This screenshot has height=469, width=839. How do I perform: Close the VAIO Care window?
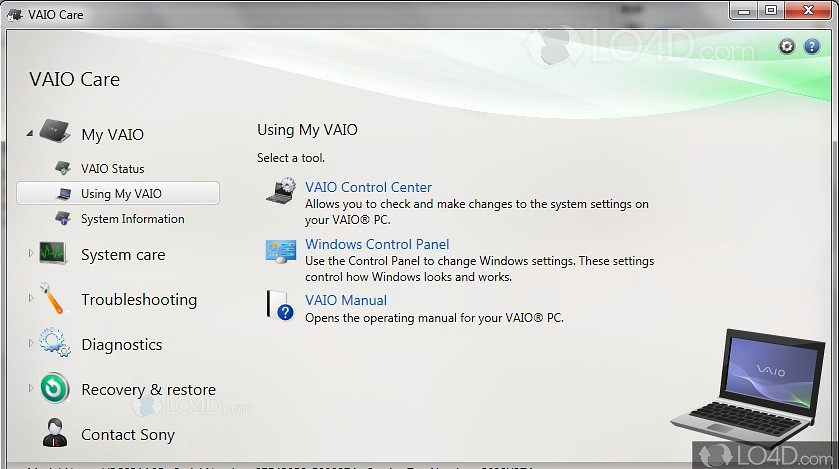point(809,11)
